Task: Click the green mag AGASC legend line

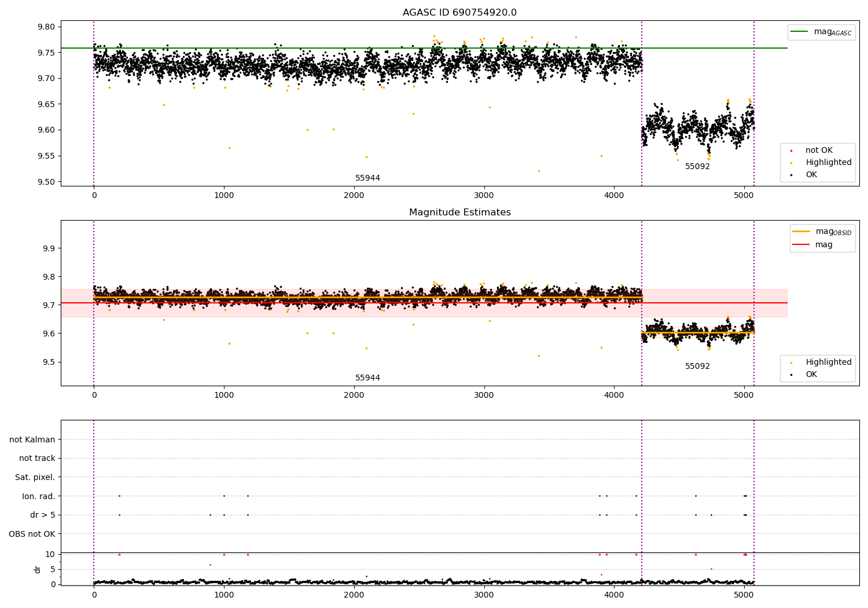Action: click(x=799, y=32)
